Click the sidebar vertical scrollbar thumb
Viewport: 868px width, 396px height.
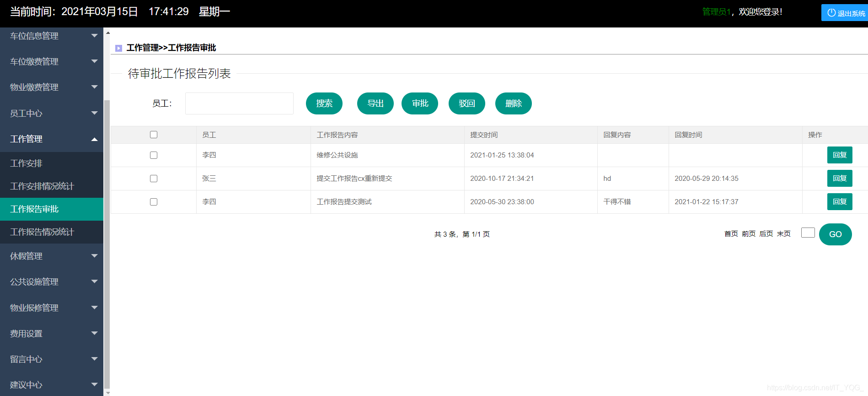click(x=107, y=244)
